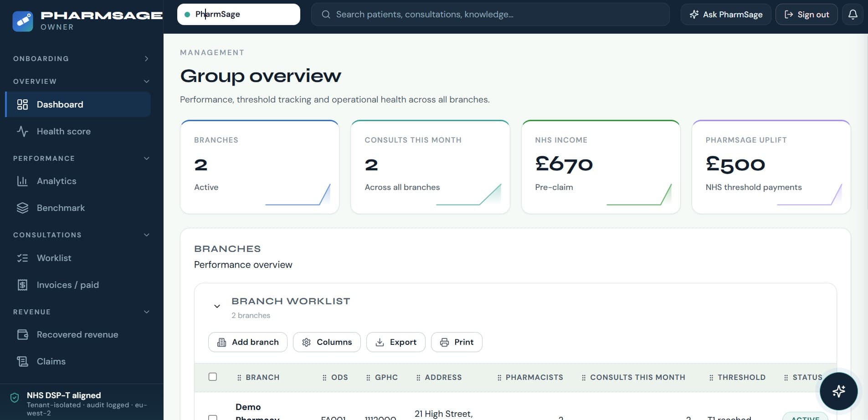Open Analytics in the sidebar
This screenshot has width=868, height=420.
click(78, 181)
